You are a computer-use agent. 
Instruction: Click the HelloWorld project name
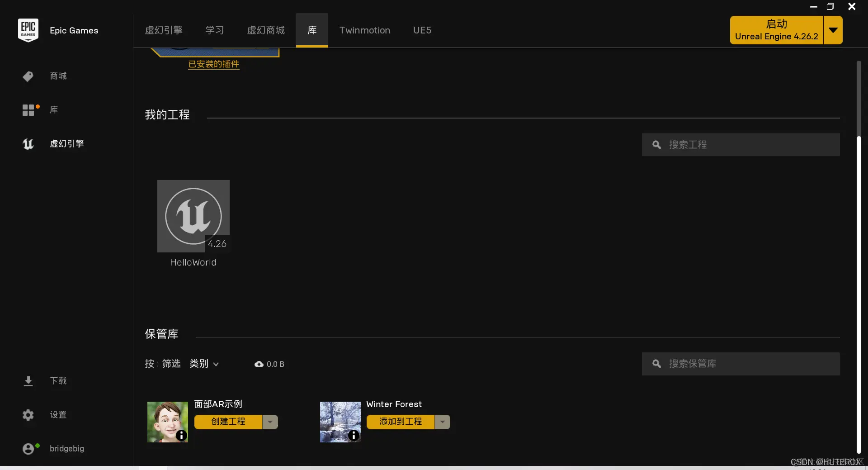[193, 262]
